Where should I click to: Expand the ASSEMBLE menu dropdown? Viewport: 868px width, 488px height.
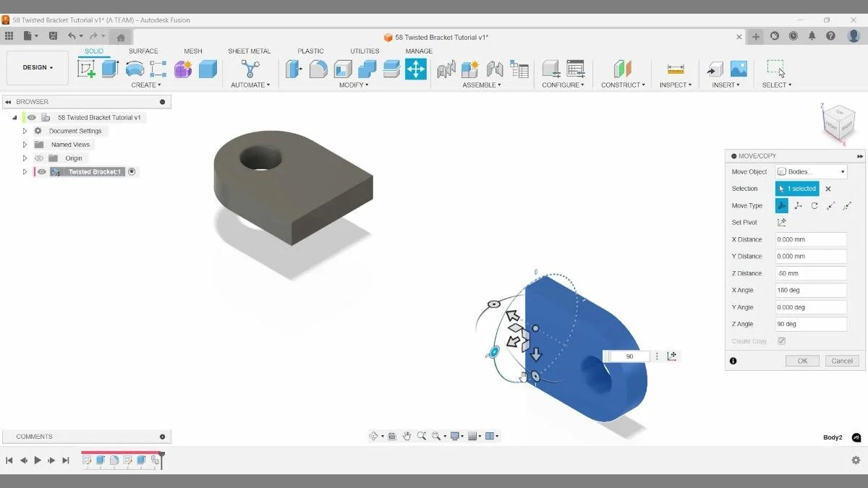click(482, 85)
